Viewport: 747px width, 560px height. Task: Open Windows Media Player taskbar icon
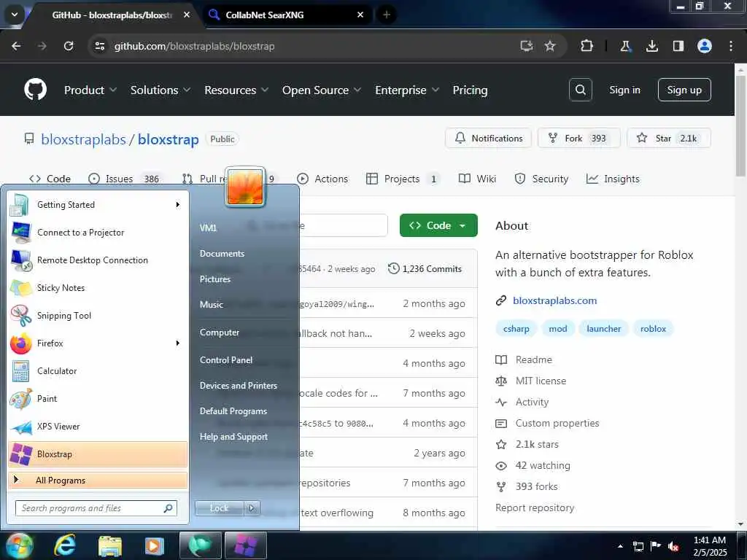coord(155,545)
